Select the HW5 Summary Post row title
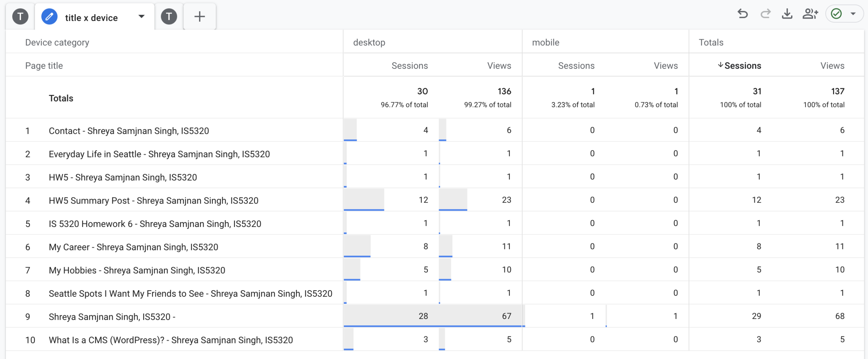The width and height of the screenshot is (868, 359). coord(153,200)
